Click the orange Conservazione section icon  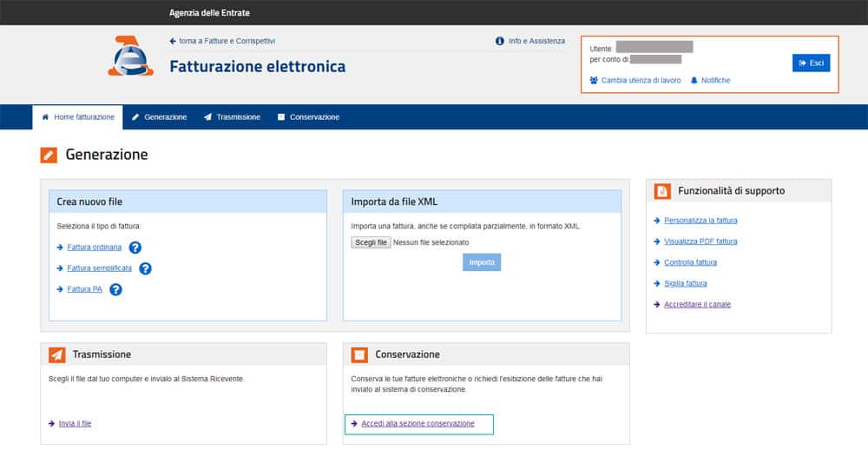(x=358, y=354)
